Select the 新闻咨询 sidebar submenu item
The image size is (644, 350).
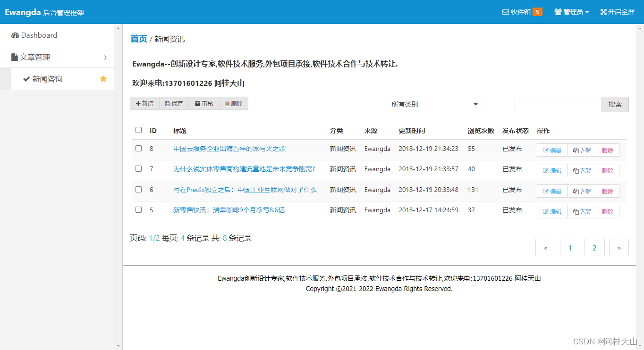click(x=63, y=79)
